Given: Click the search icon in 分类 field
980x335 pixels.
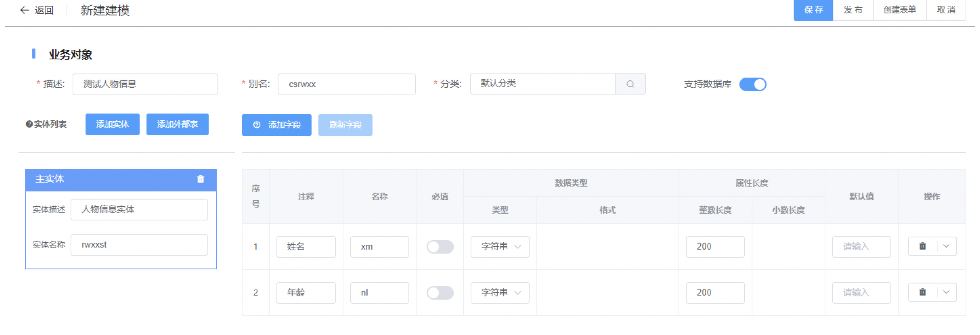Looking at the screenshot, I should coord(630,84).
